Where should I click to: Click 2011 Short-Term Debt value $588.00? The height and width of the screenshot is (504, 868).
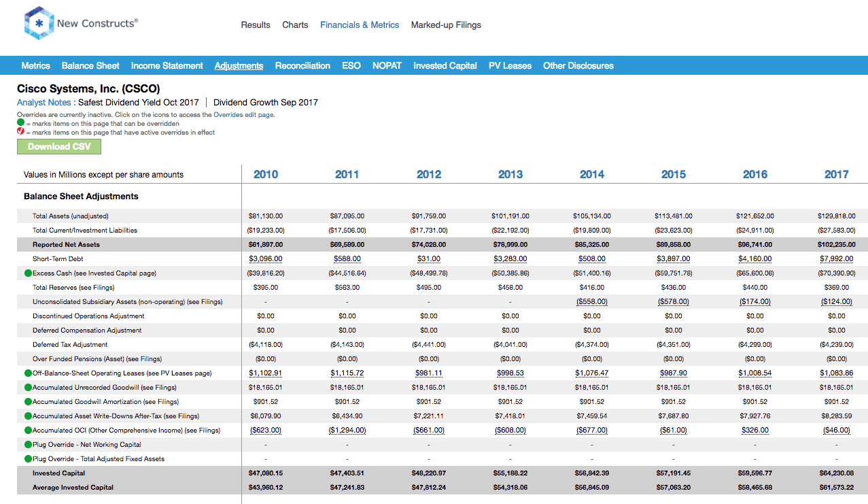(x=347, y=259)
